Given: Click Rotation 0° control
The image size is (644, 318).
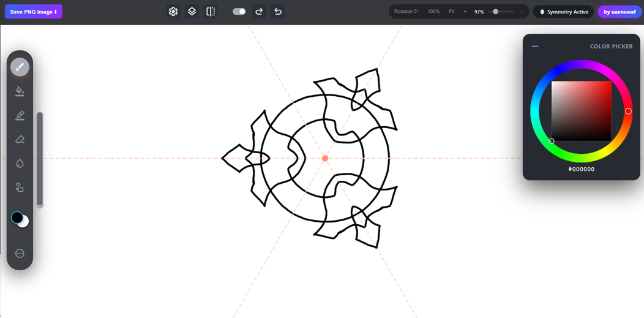Looking at the screenshot, I should (x=406, y=12).
